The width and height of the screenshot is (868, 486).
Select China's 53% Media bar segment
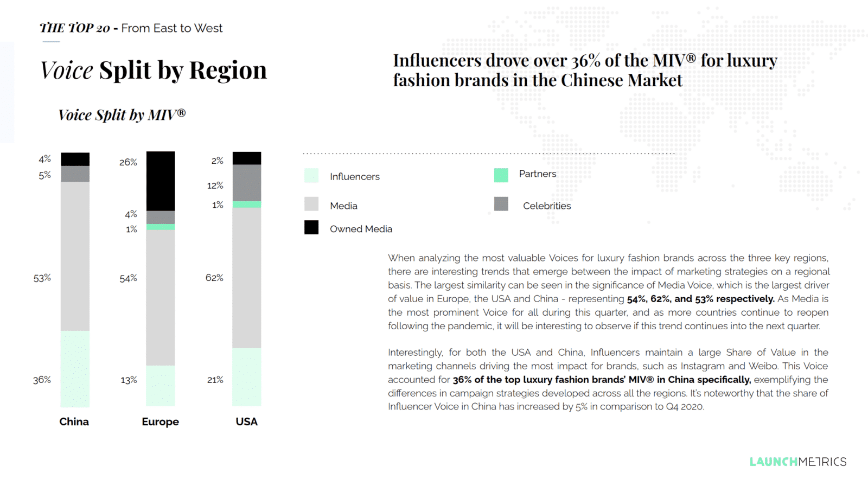tap(75, 257)
